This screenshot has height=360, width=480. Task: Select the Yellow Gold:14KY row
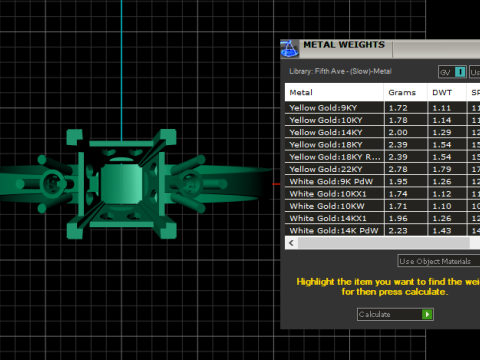click(382, 132)
